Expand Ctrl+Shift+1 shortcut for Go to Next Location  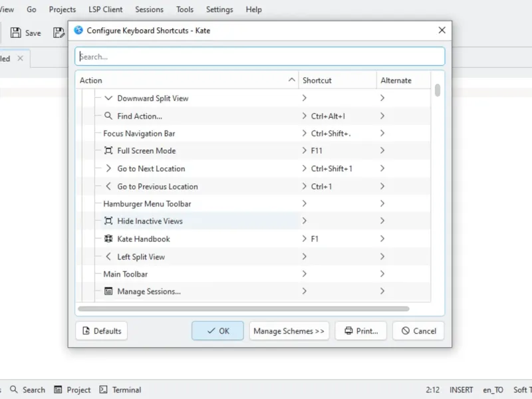(x=305, y=168)
